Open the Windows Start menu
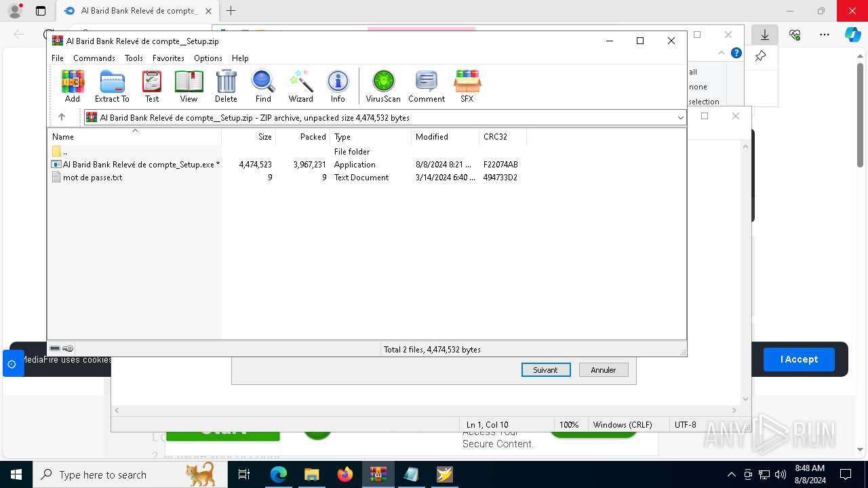 pyautogui.click(x=16, y=474)
